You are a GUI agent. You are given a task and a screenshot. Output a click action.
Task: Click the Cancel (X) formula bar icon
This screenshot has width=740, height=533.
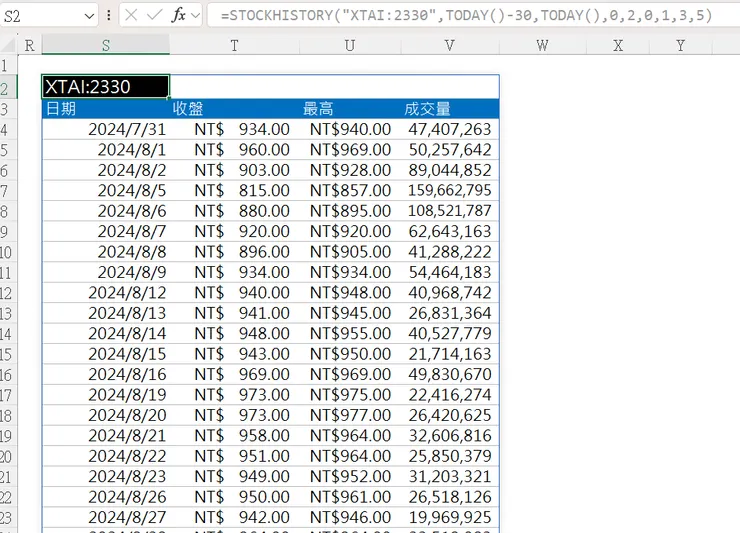[131, 16]
